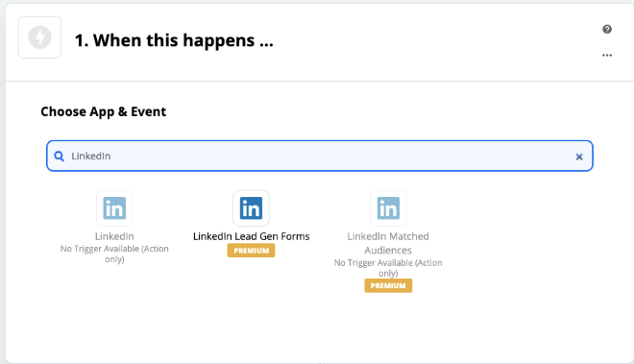This screenshot has height=364, width=634.
Task: Click the lightning bolt trigger icon
Action: click(39, 37)
